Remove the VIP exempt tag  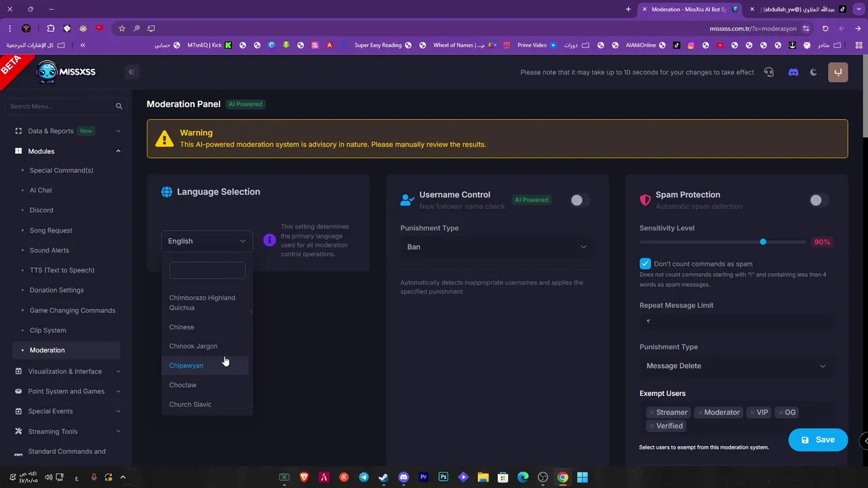click(752, 412)
